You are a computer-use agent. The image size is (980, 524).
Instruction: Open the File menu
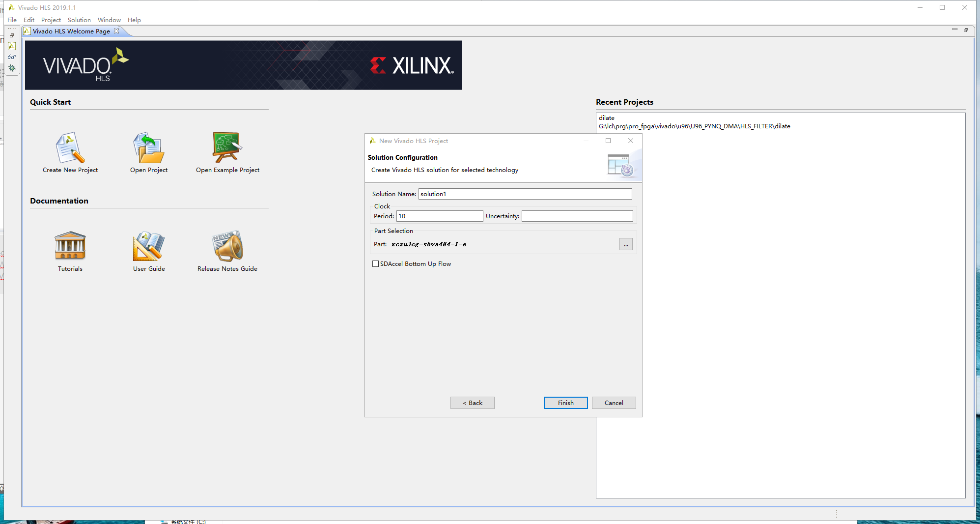coord(12,20)
